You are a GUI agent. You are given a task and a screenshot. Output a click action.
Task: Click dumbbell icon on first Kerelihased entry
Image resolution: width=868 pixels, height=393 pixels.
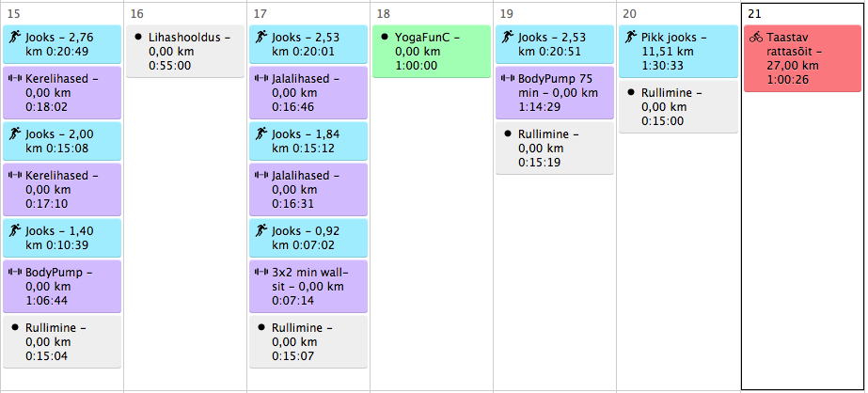[x=15, y=79]
